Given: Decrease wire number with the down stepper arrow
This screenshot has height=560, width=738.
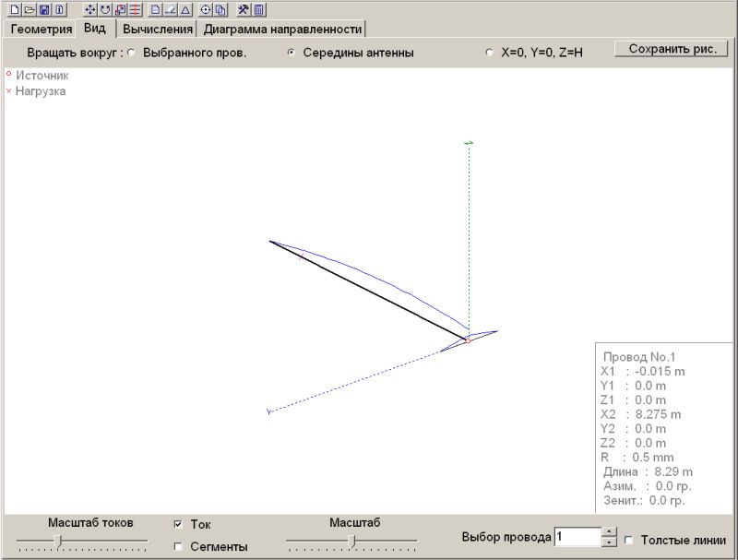Looking at the screenshot, I should coord(609,542).
